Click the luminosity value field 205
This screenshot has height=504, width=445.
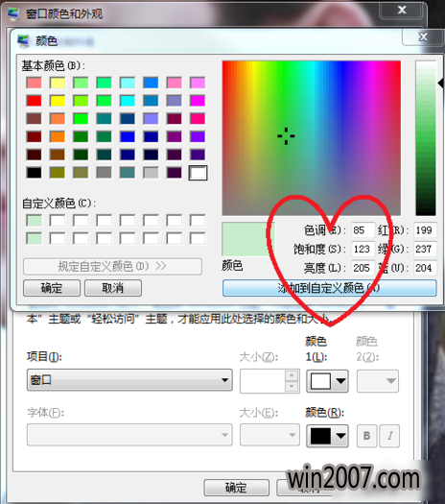pos(363,268)
